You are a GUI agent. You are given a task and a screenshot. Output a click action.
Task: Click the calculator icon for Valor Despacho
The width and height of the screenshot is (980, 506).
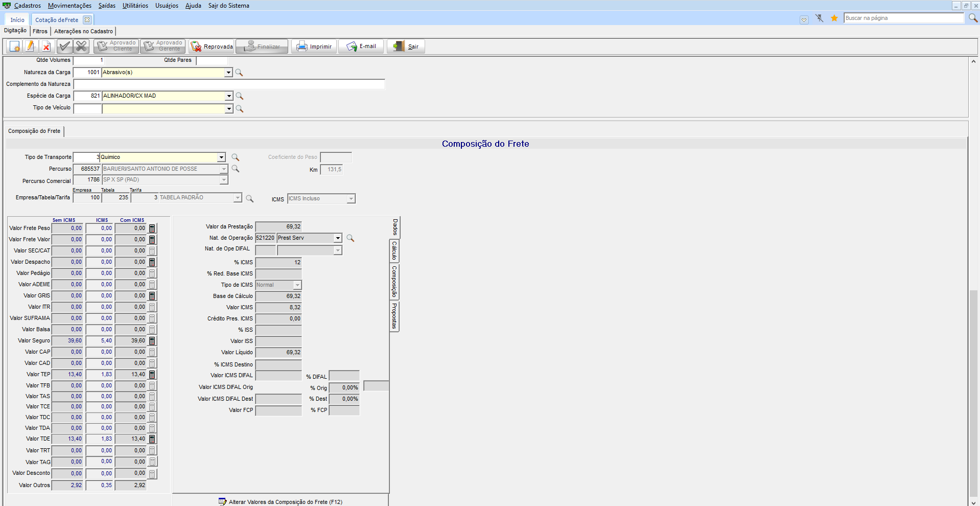click(152, 262)
